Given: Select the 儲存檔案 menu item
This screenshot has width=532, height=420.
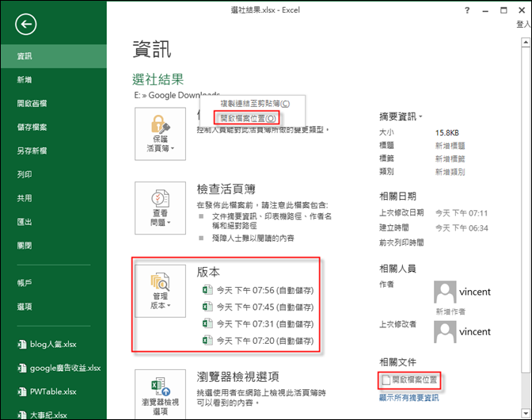Looking at the screenshot, I should [x=54, y=128].
